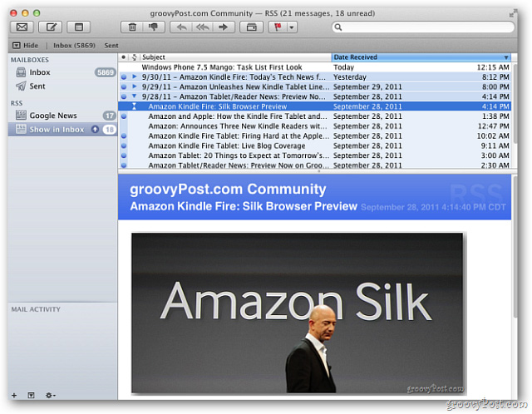The height and width of the screenshot is (414, 532).
Task: Open Amazon Tablet: 20 Things to Expect message
Action: point(314,155)
